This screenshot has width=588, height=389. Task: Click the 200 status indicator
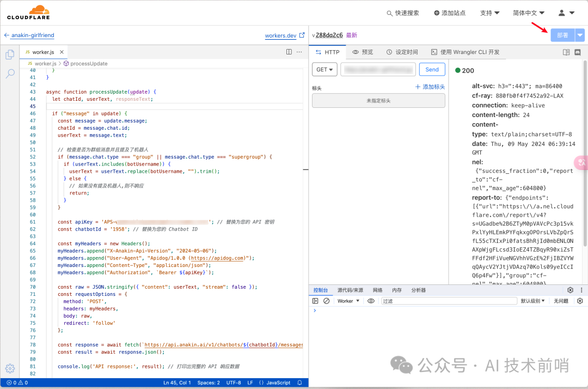point(464,70)
